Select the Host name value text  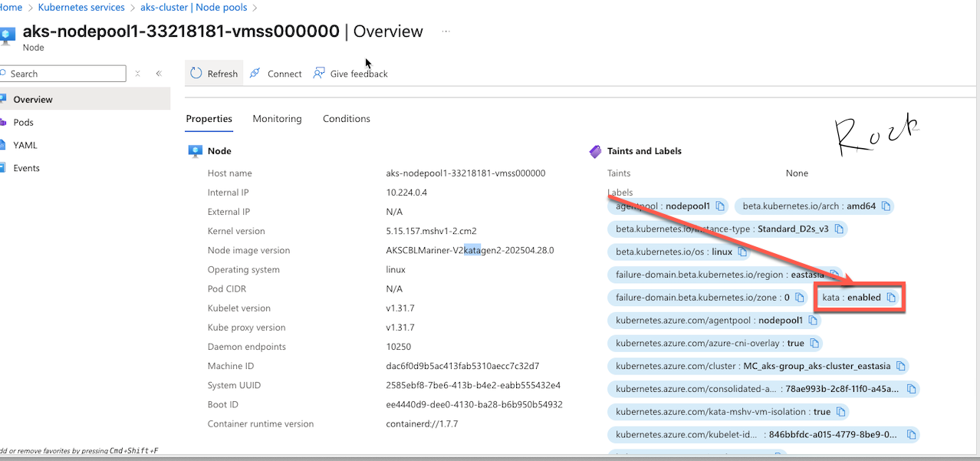(465, 173)
